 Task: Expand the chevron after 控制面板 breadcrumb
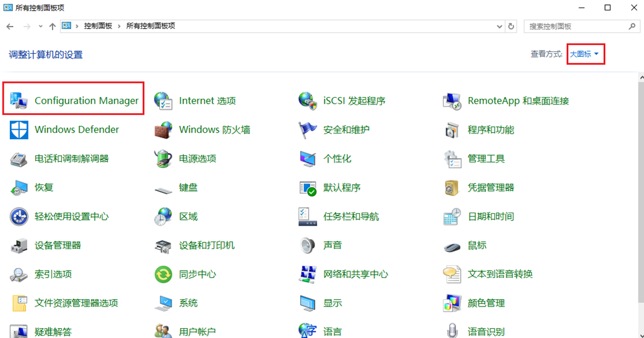coord(119,26)
